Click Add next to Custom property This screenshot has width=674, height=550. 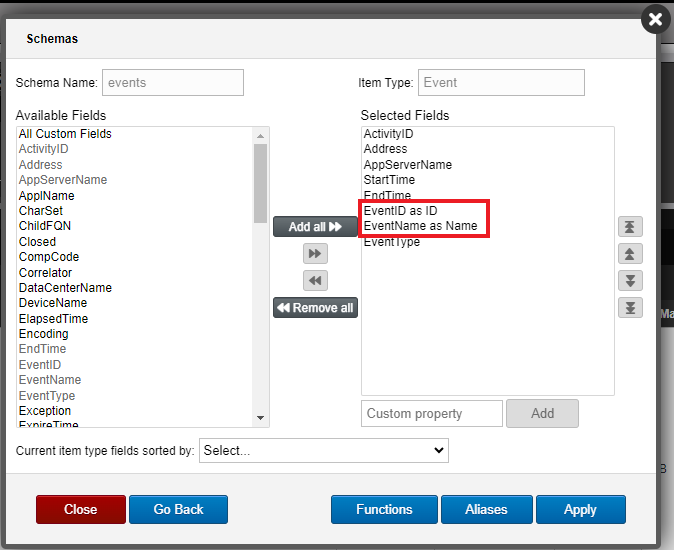pos(542,413)
